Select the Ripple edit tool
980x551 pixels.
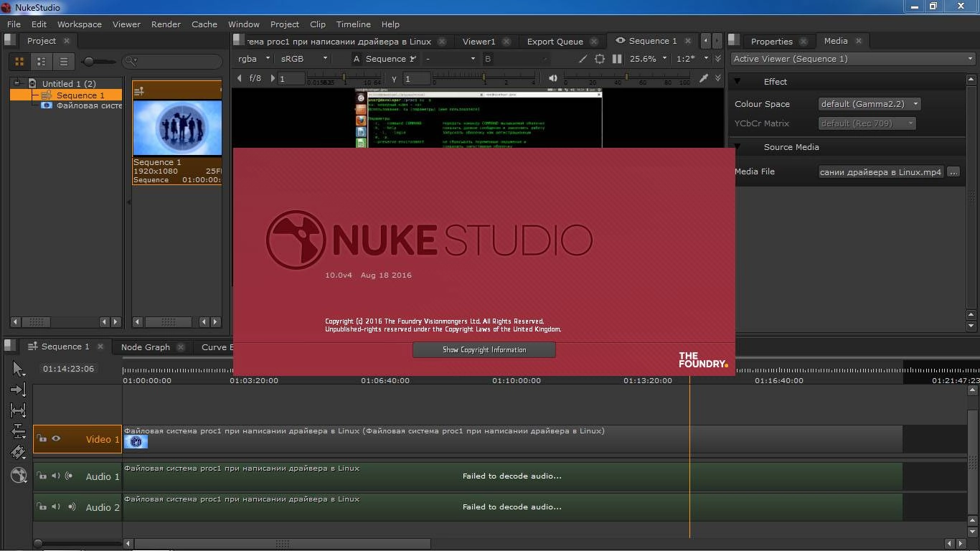tap(18, 431)
